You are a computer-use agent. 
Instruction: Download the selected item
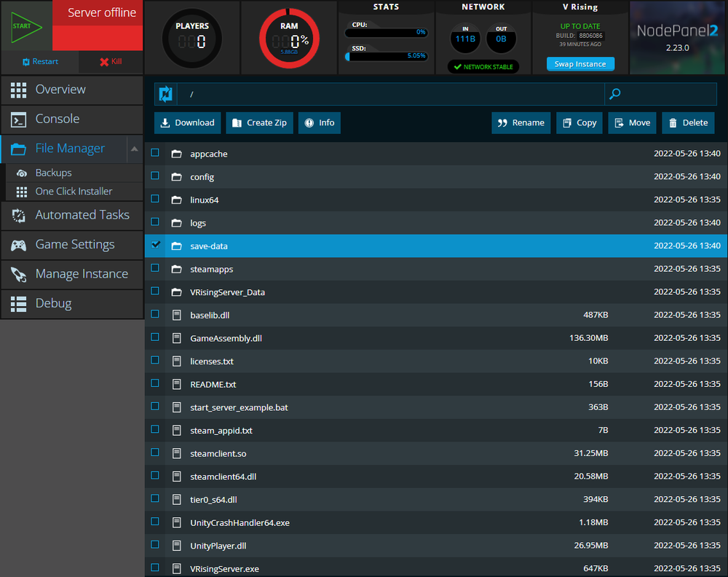(x=187, y=123)
